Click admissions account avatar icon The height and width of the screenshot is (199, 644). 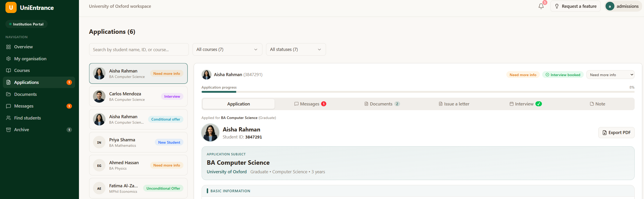tap(610, 6)
